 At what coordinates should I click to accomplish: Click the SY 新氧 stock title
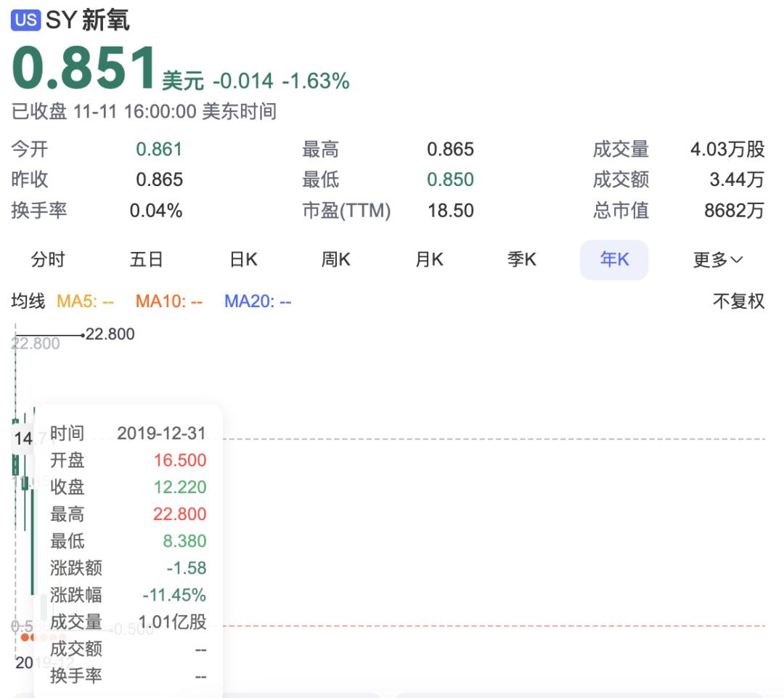pos(88,20)
